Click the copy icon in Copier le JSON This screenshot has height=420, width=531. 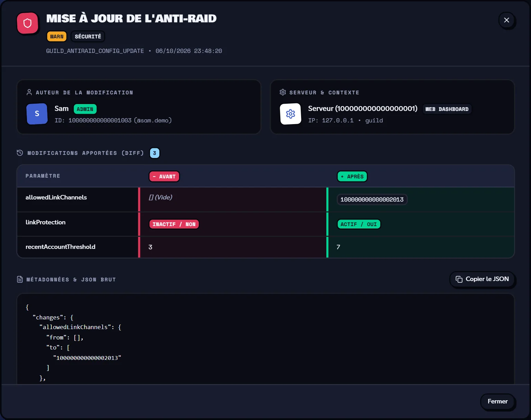click(x=459, y=279)
